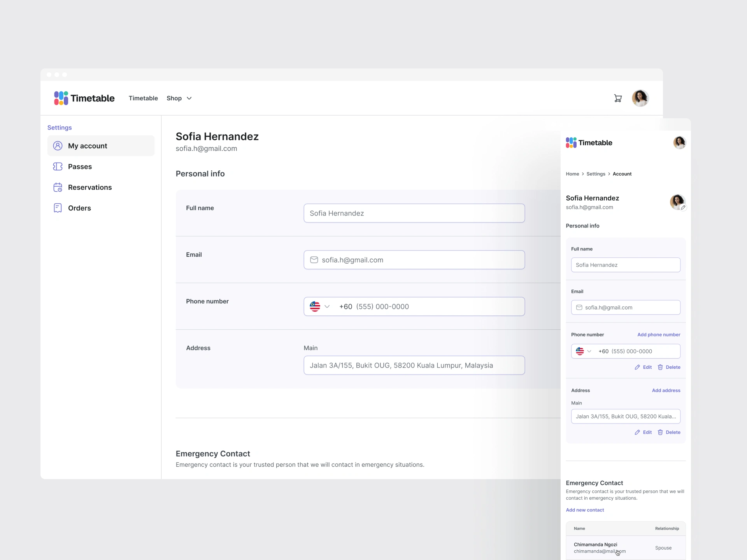Open the Timetable navigation menu item
This screenshot has width=747, height=560.
pos(143,98)
